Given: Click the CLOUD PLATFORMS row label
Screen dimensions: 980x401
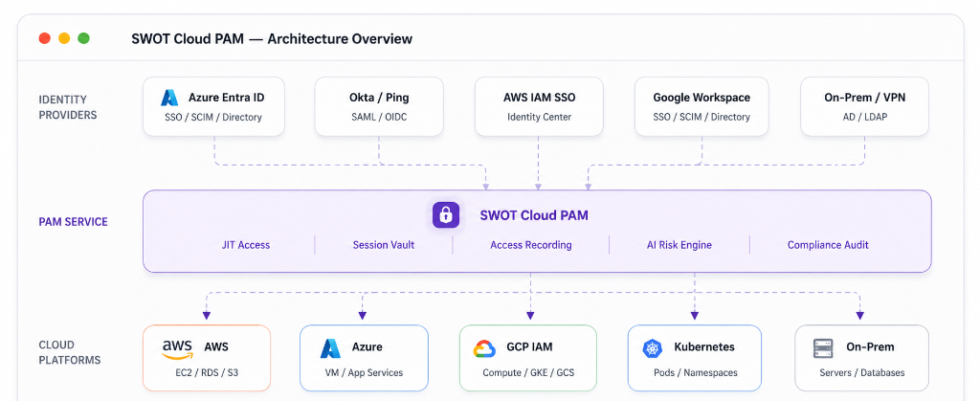Looking at the screenshot, I should pos(69,352).
